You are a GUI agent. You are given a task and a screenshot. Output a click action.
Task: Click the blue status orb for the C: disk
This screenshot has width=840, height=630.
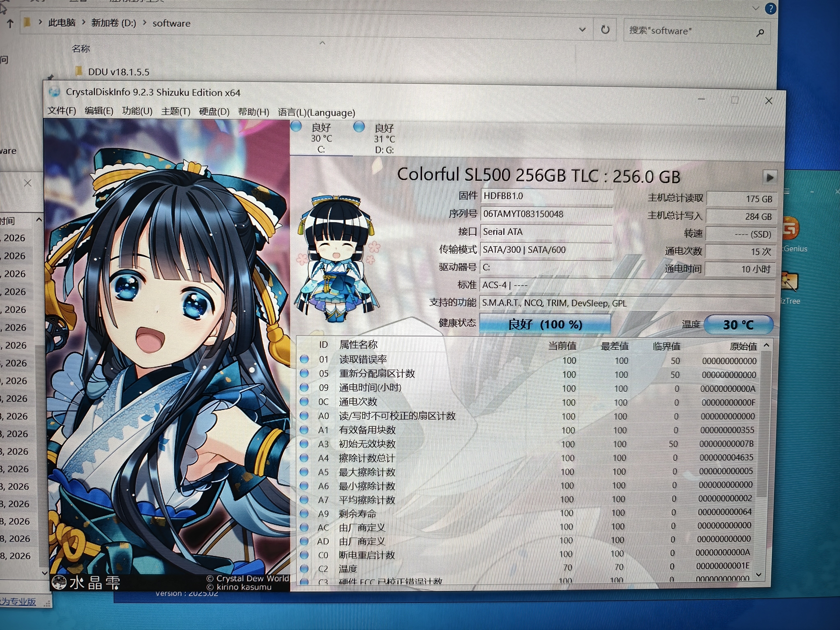click(296, 126)
